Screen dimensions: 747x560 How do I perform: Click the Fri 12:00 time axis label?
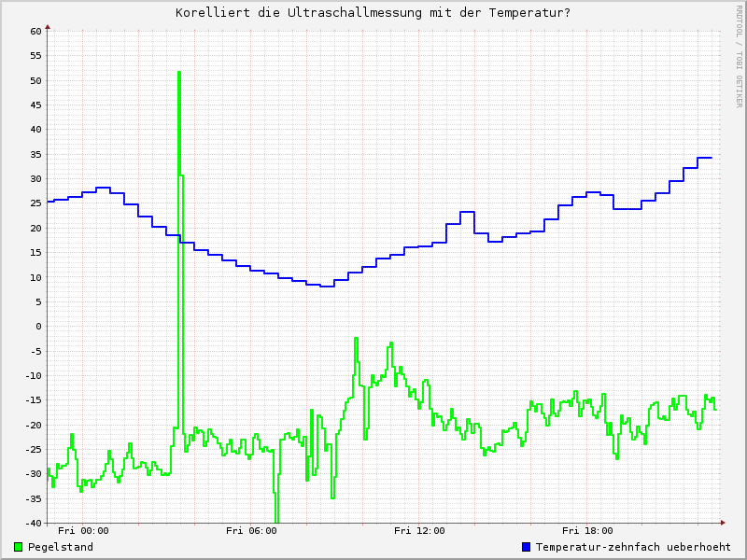(x=419, y=530)
